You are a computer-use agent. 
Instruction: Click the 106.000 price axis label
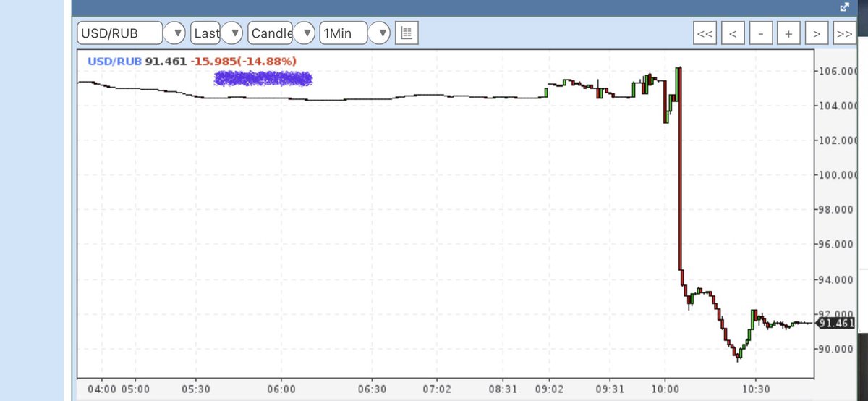pos(839,71)
